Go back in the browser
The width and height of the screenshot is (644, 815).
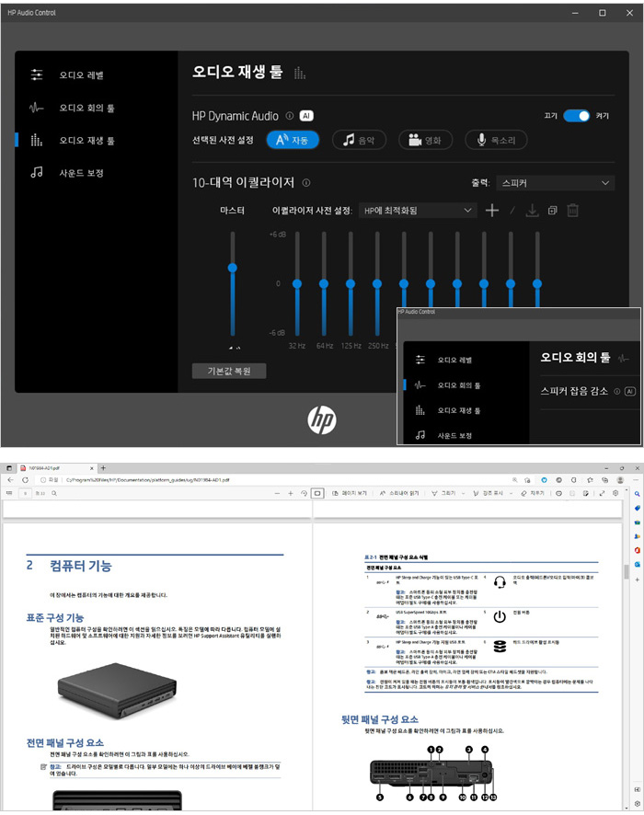(x=10, y=480)
